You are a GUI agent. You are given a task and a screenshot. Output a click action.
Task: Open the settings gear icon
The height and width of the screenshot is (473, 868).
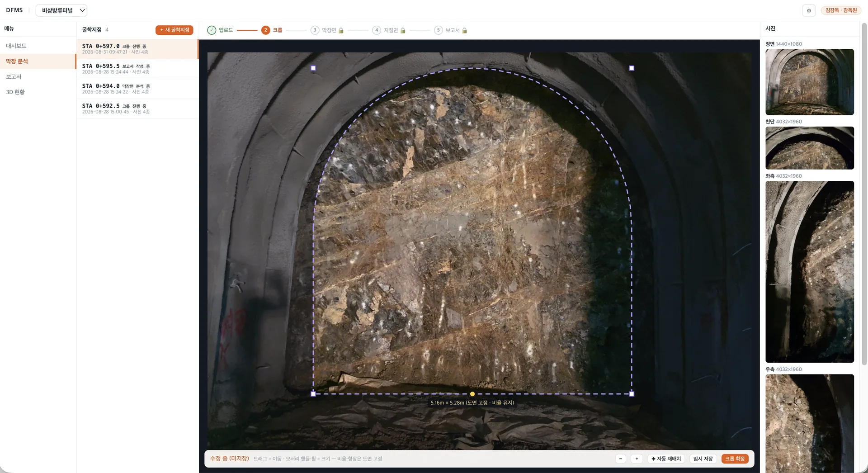(x=809, y=10)
